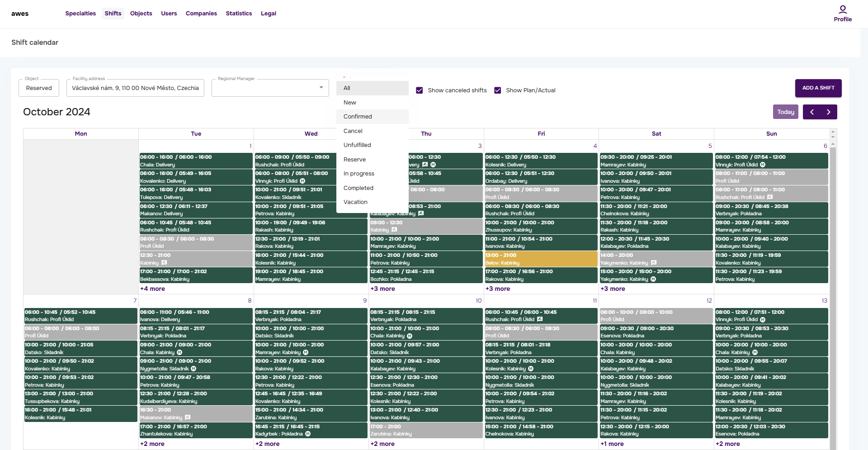Open the yellow Belov Kabinky shift

[x=541, y=259]
